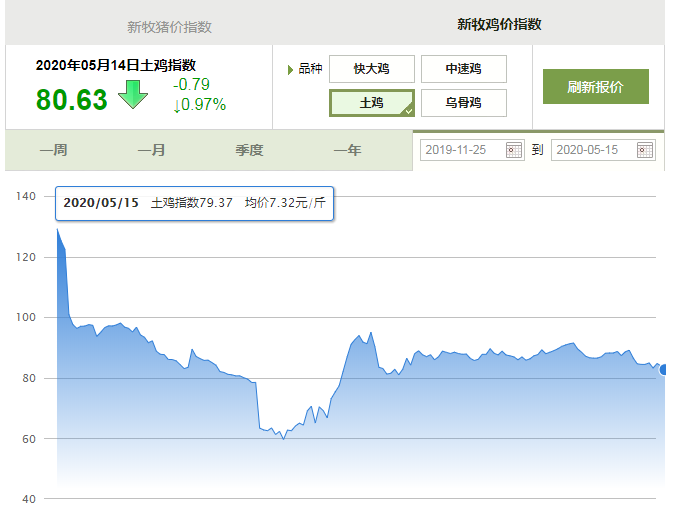The image size is (675, 517).
Task: Click the 刷新报价 button
Action: coord(596,87)
